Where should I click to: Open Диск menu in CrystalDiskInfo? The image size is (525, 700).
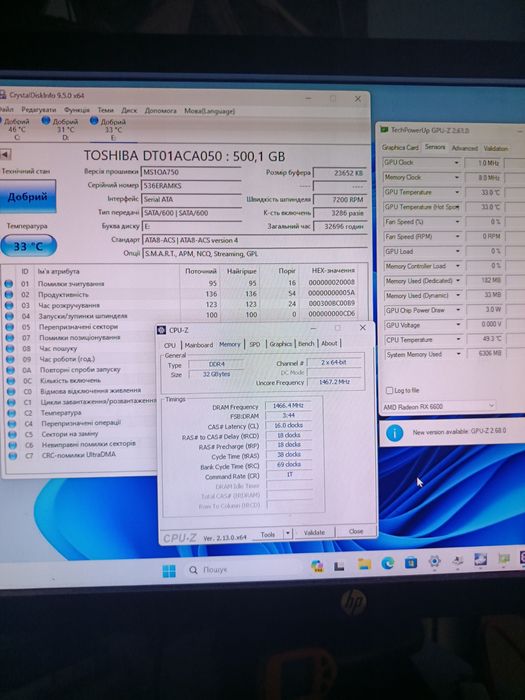tap(129, 110)
